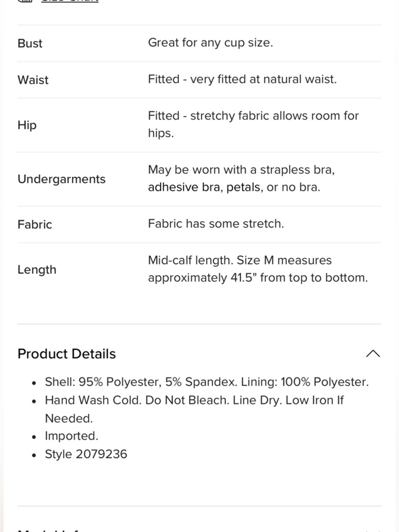Collapse the Product Details chevron
Screen dimensions: 399x532
[373, 353]
